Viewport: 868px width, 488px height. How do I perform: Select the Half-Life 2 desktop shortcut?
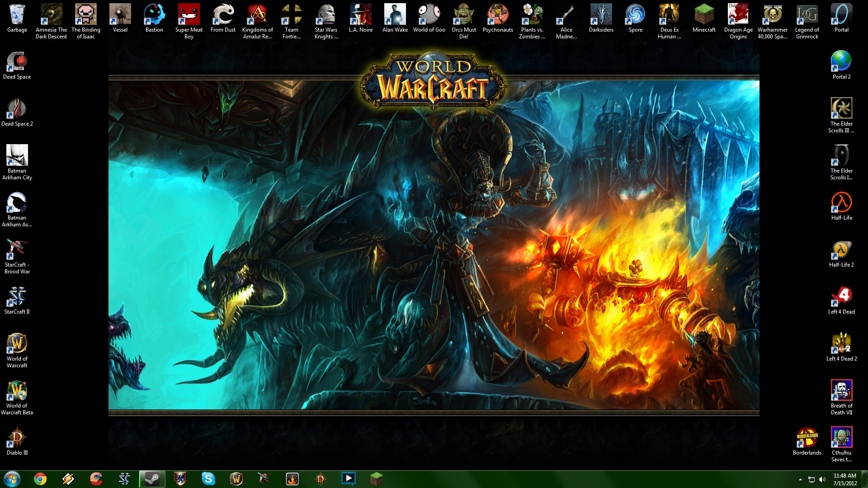(x=841, y=250)
